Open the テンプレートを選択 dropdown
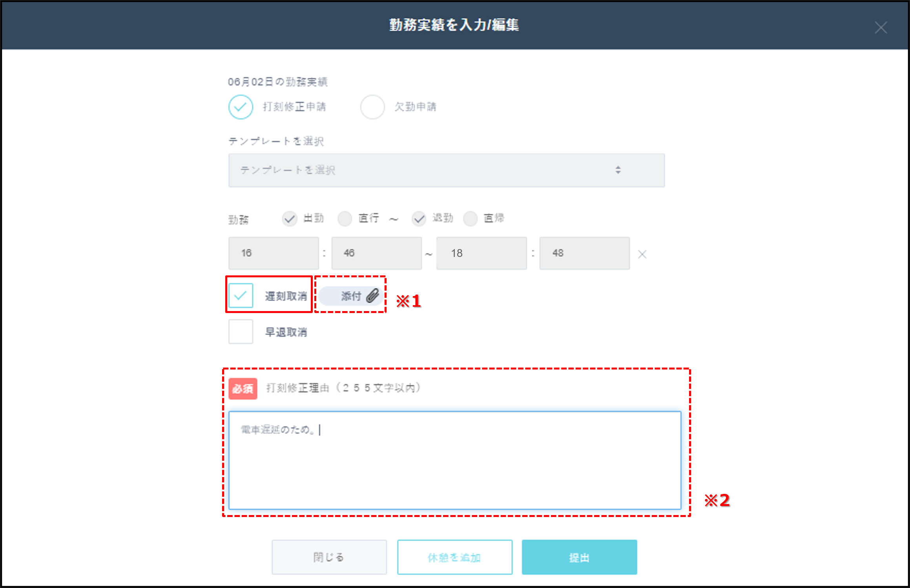910x588 pixels. point(446,170)
